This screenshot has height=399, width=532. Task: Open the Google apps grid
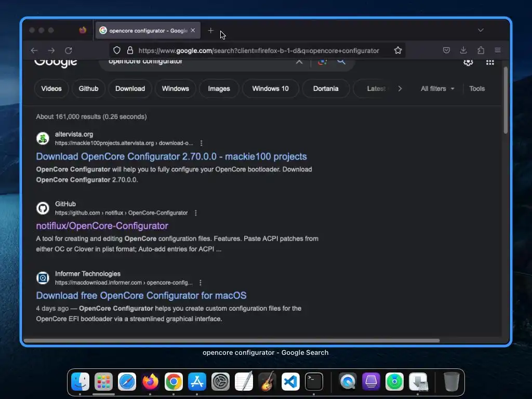tap(490, 63)
